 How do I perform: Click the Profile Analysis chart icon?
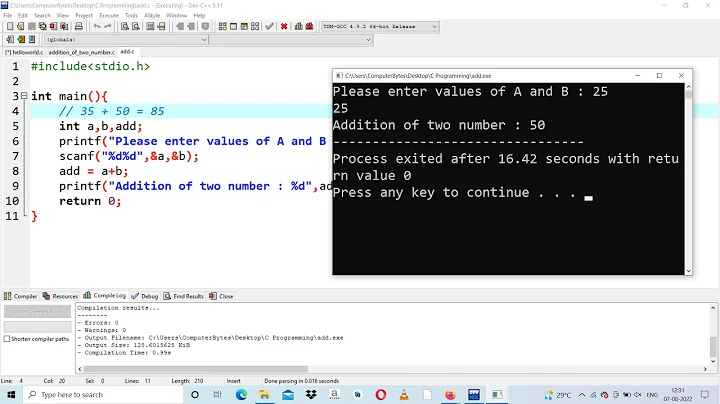pos(298,27)
